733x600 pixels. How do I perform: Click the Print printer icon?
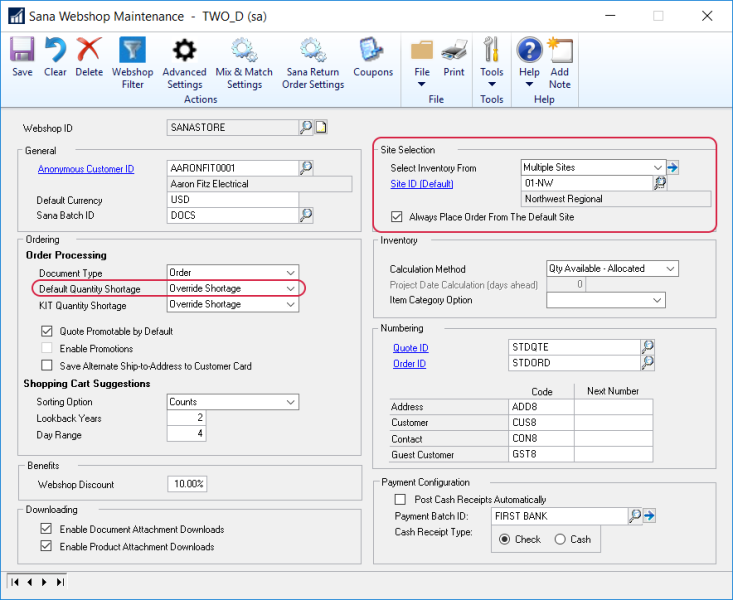[x=454, y=50]
